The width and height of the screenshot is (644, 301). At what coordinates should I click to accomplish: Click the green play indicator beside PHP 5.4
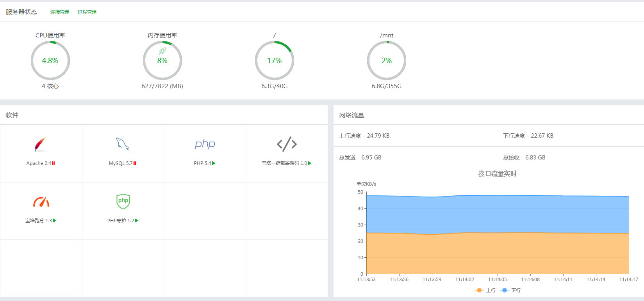(214, 163)
